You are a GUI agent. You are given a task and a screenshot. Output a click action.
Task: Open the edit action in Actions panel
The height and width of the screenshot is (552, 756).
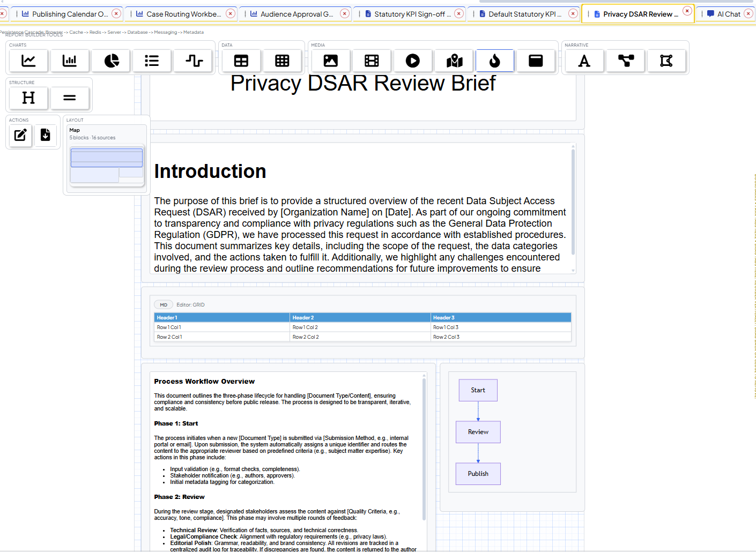coord(20,136)
